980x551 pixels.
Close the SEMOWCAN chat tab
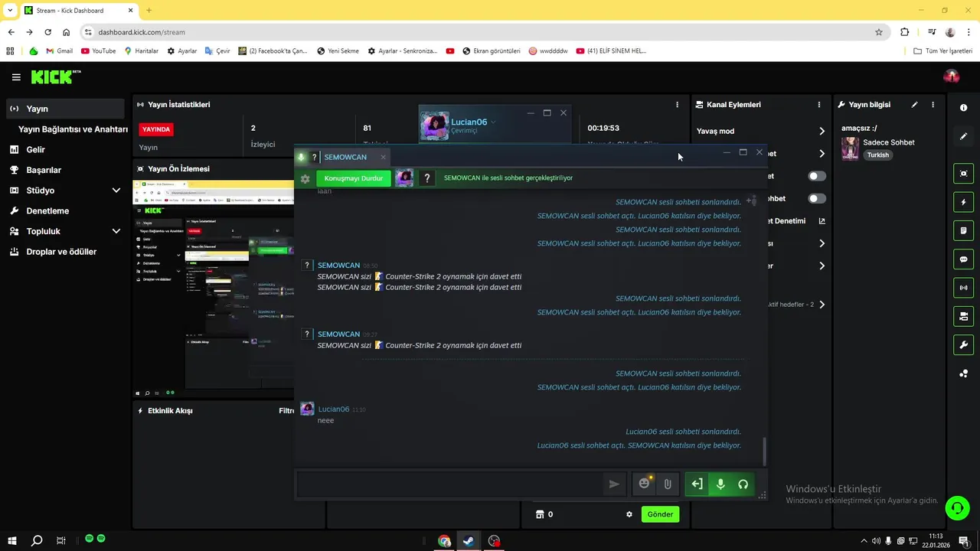click(383, 157)
